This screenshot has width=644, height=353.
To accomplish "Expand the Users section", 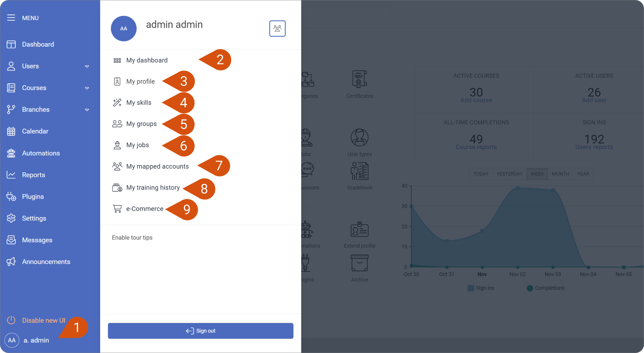I will click(x=87, y=66).
